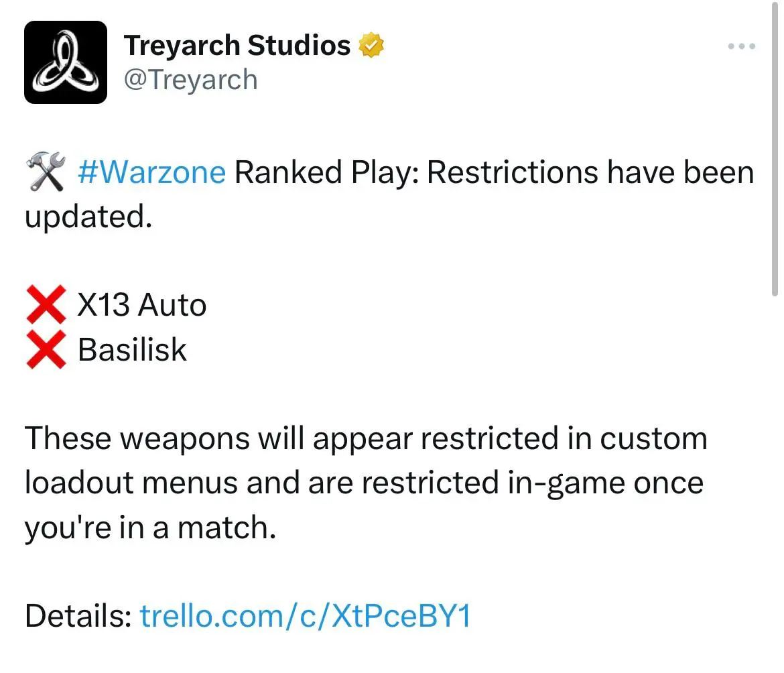This screenshot has width=784, height=673.
Task: Open the three-dot more options menu
Action: tap(742, 46)
